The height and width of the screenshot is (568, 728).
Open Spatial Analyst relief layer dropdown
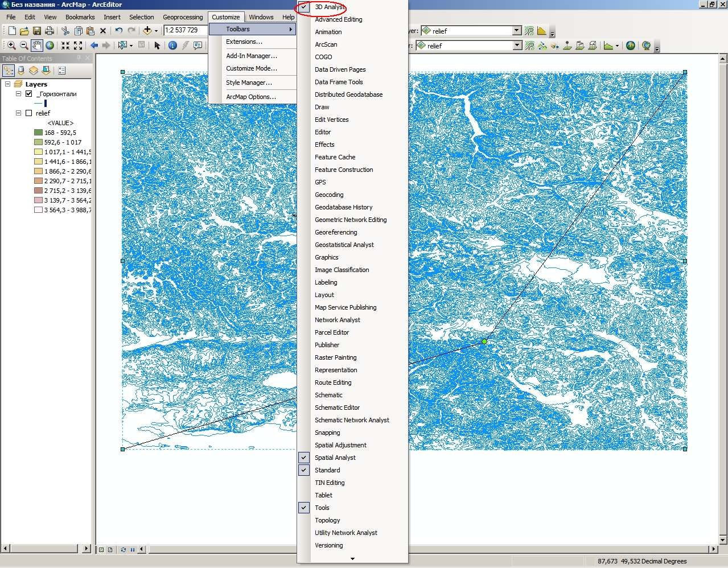pyautogui.click(x=517, y=31)
